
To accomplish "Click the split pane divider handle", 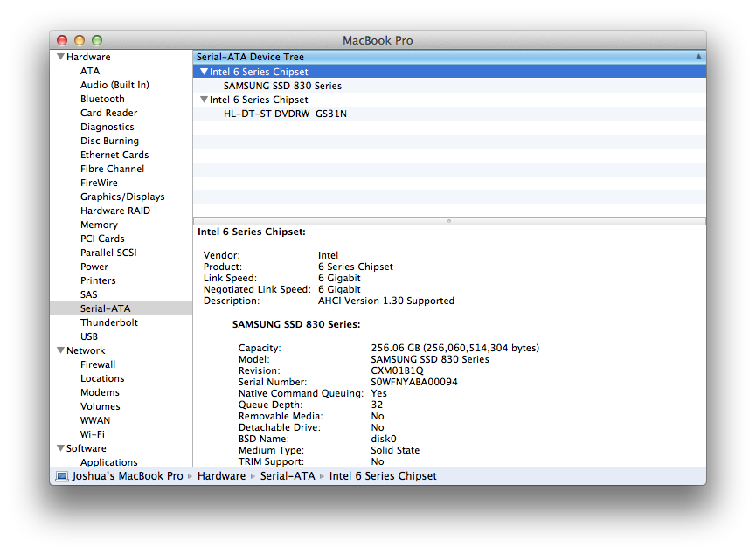I will [449, 221].
